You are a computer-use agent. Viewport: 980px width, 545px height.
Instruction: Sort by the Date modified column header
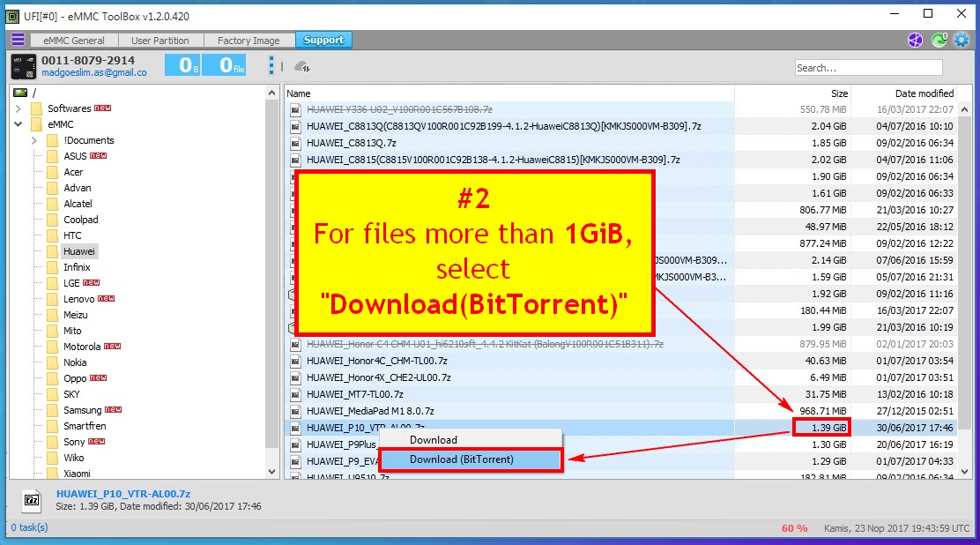[903, 93]
